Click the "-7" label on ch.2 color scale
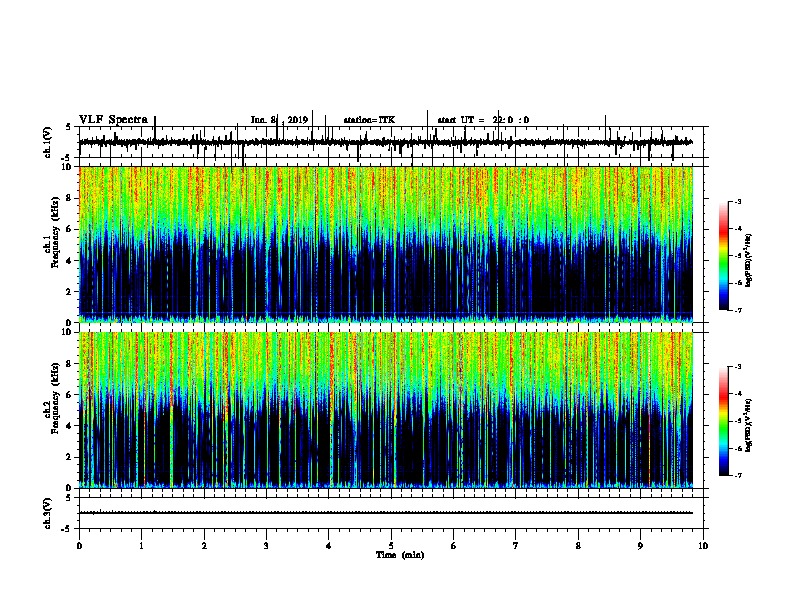This screenshot has width=792, height=612. pyautogui.click(x=737, y=476)
